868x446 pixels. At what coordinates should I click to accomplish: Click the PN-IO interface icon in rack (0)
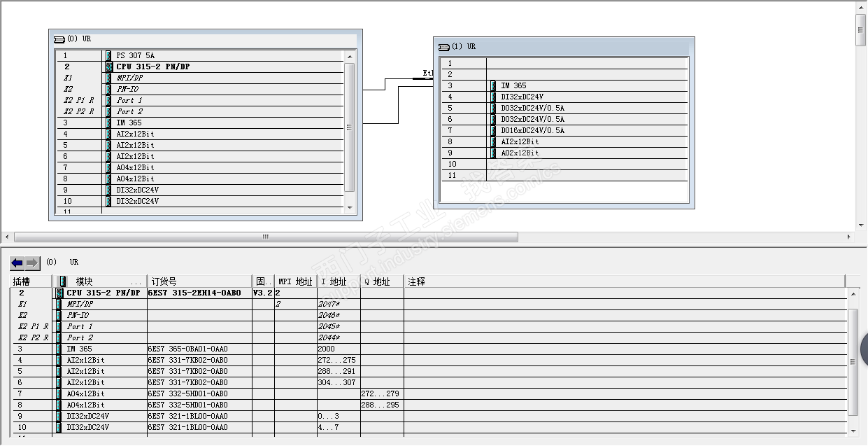coord(109,89)
